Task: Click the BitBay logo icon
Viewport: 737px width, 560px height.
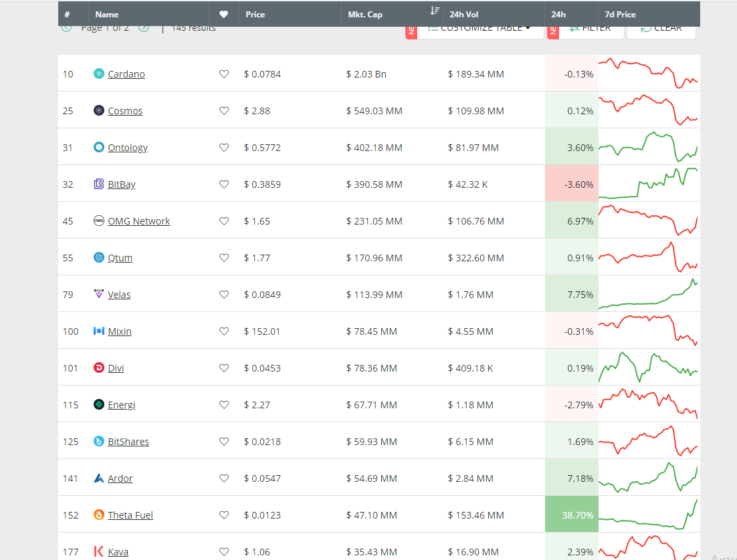Action: 99,184
